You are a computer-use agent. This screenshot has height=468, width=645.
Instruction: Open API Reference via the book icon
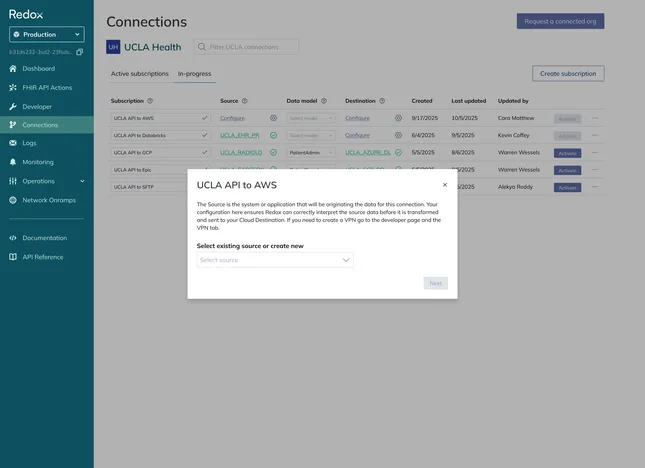pos(13,257)
